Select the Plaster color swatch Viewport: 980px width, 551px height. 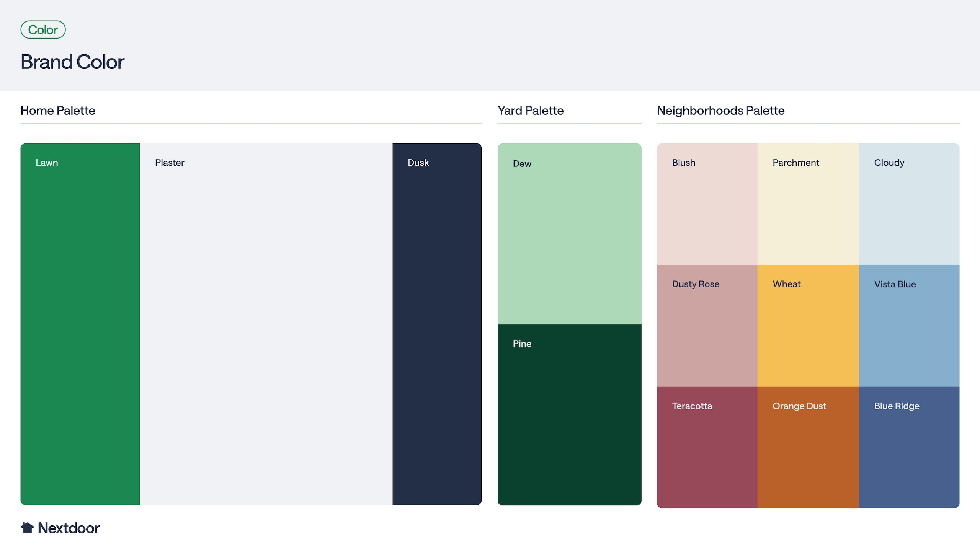click(266, 325)
